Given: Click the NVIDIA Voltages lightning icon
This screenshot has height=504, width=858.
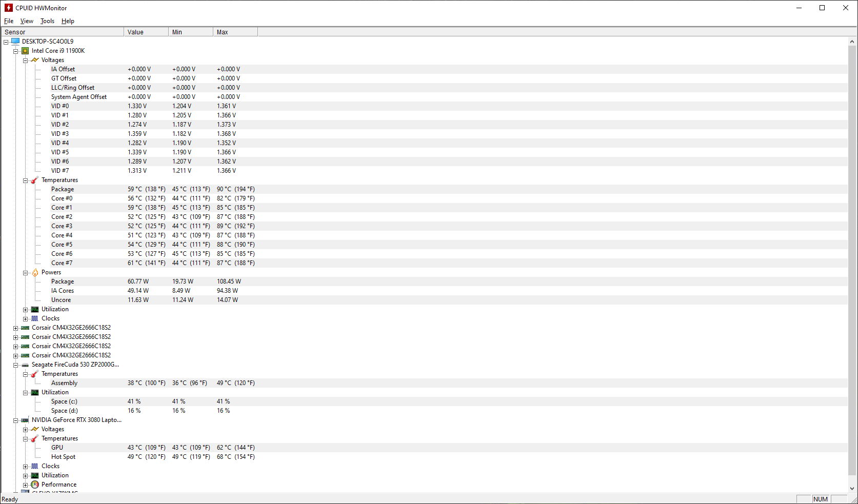Looking at the screenshot, I should pos(35,429).
